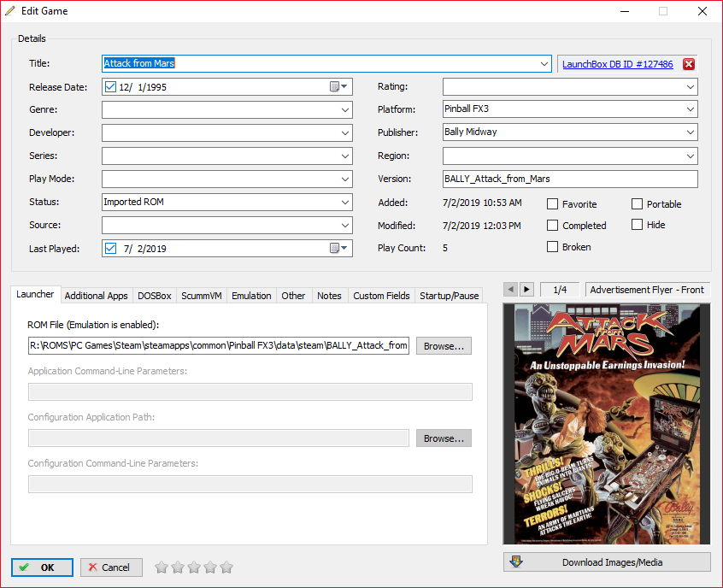Uncheck the Release Date checkbox

point(110,86)
